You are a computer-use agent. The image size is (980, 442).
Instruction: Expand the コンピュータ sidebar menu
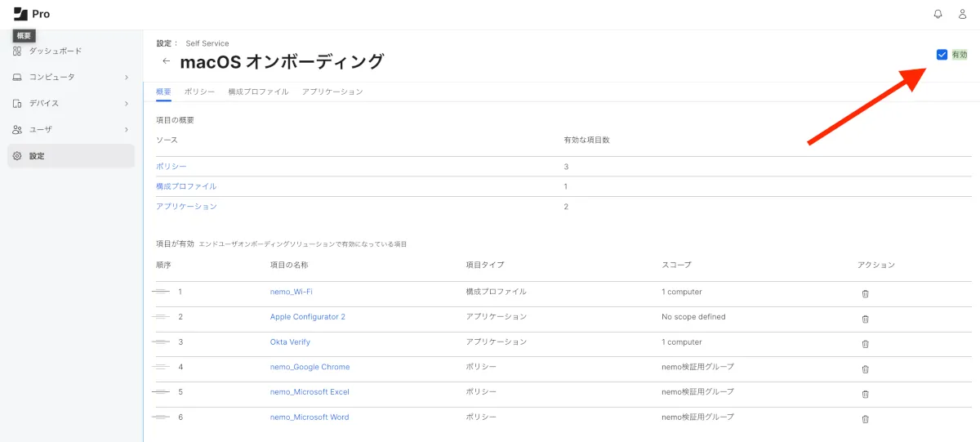coord(71,77)
